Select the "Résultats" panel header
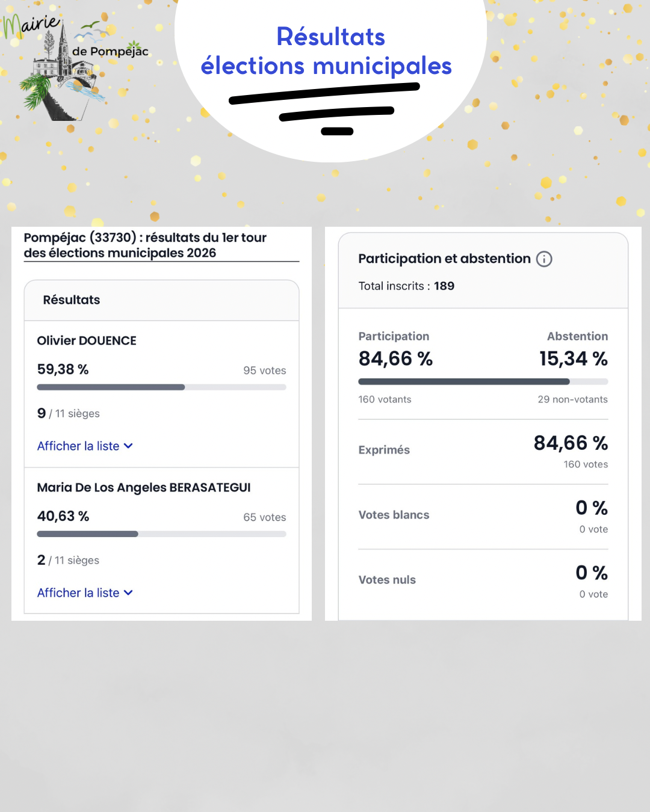 tap(72, 300)
